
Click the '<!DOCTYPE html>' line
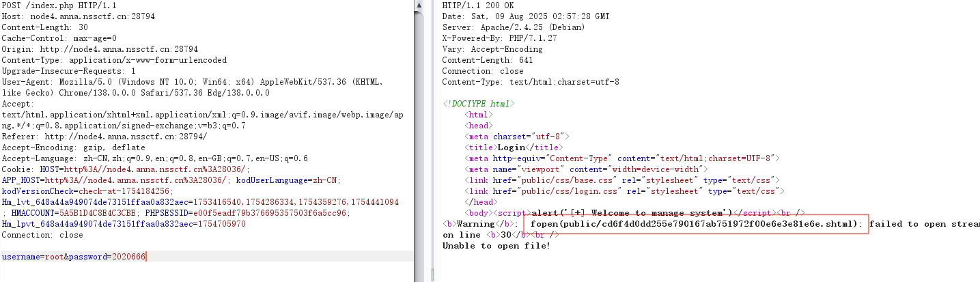pyautogui.click(x=479, y=104)
